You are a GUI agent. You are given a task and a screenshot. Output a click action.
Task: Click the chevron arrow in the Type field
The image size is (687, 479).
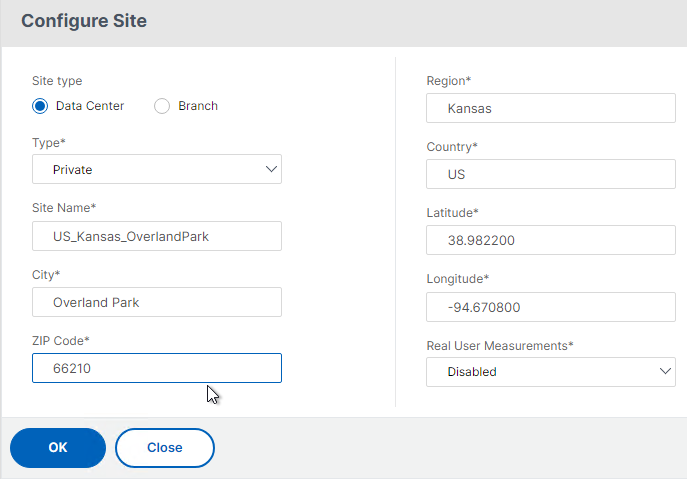(x=271, y=169)
